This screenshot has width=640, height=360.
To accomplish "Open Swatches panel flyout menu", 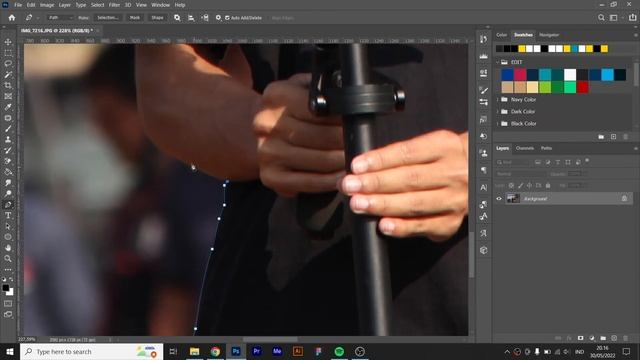I will [636, 35].
